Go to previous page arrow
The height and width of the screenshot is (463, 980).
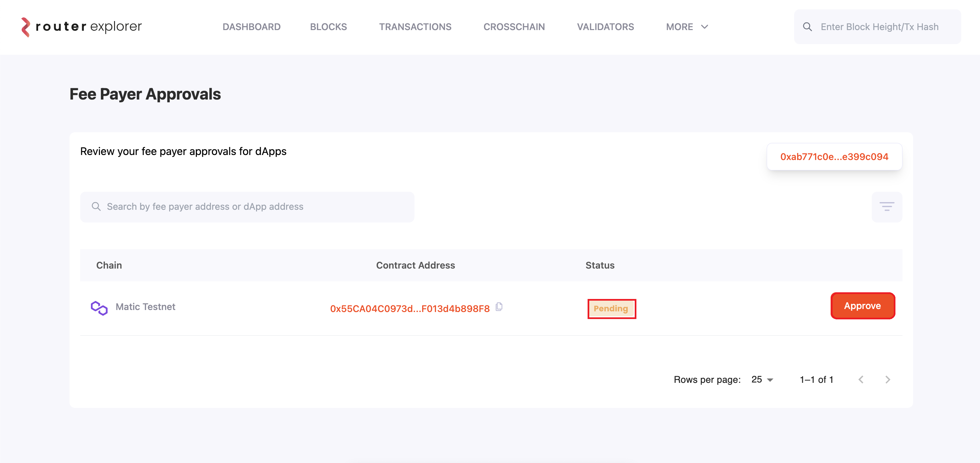pyautogui.click(x=861, y=379)
